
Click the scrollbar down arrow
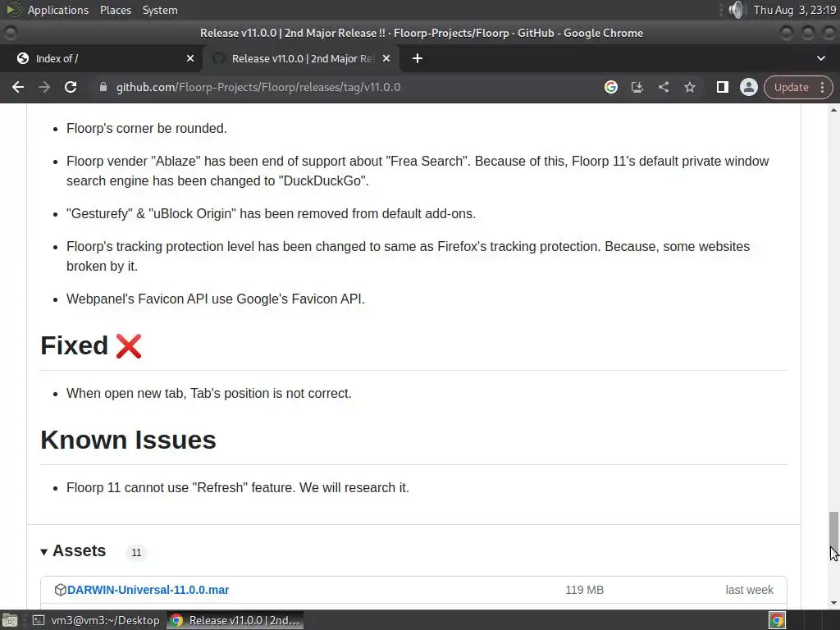[x=833, y=603]
